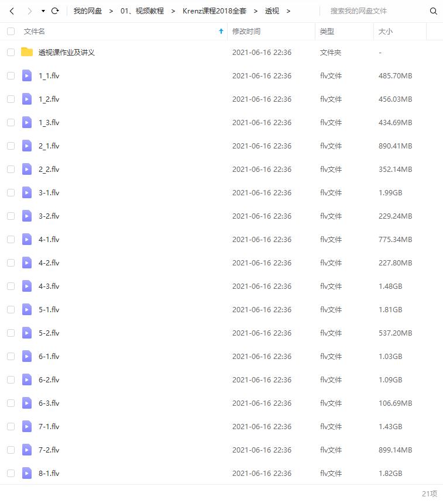Screen dimensions: 443x504
Task: Click video icon of 4-3.flv
Action: pos(27,286)
